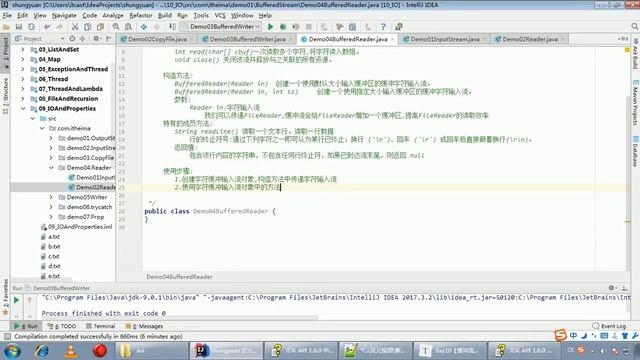Click the IntelliJ IDEA taskbar button
Viewport: 640px width, 360px height.
click(226, 351)
